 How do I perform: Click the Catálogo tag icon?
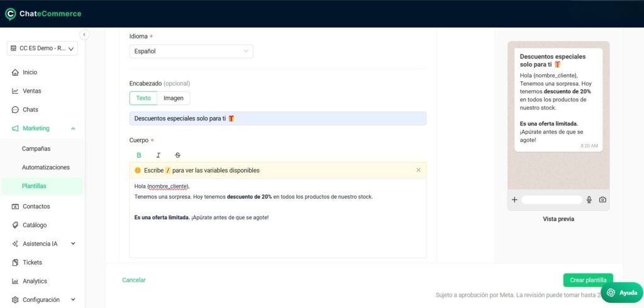point(15,225)
